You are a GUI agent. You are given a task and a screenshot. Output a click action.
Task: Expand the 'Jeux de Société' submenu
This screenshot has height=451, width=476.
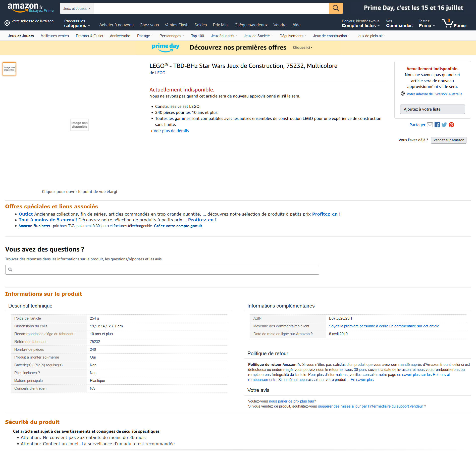[x=258, y=36]
